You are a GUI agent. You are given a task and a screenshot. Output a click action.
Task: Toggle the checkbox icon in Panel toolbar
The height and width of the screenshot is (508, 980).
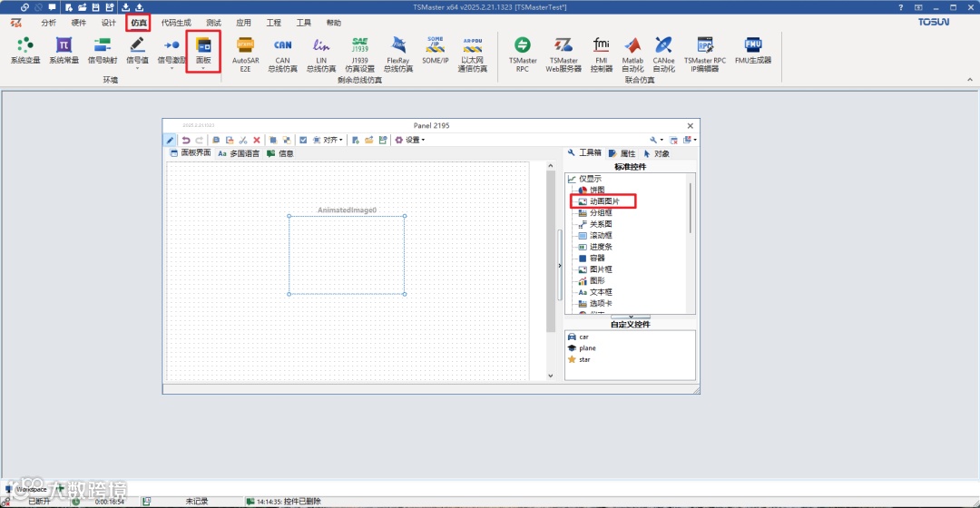[x=303, y=140]
